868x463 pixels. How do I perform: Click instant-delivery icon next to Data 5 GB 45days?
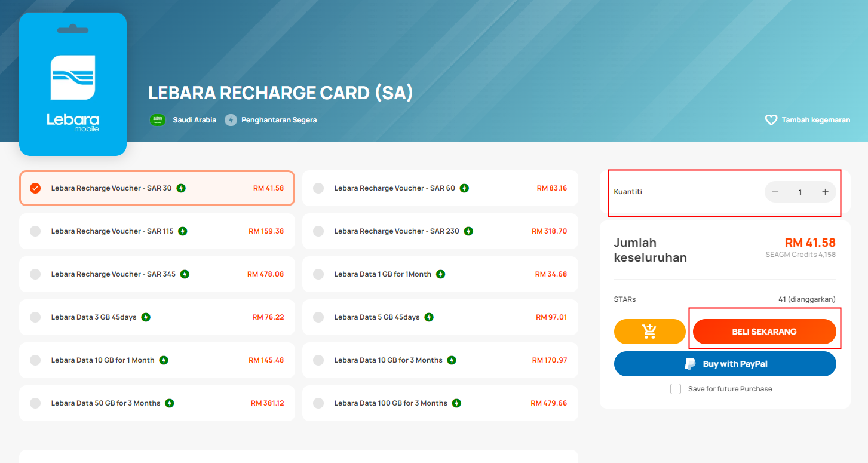point(429,317)
